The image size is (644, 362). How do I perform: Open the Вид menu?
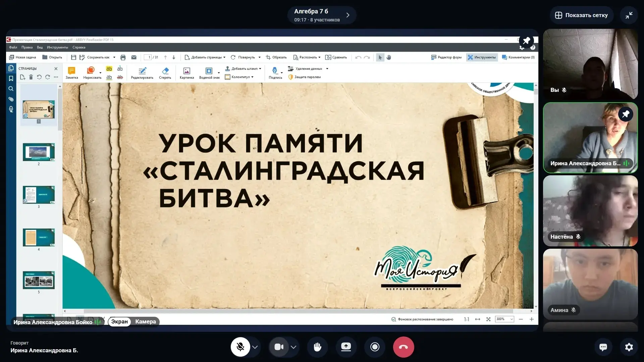tap(40, 47)
